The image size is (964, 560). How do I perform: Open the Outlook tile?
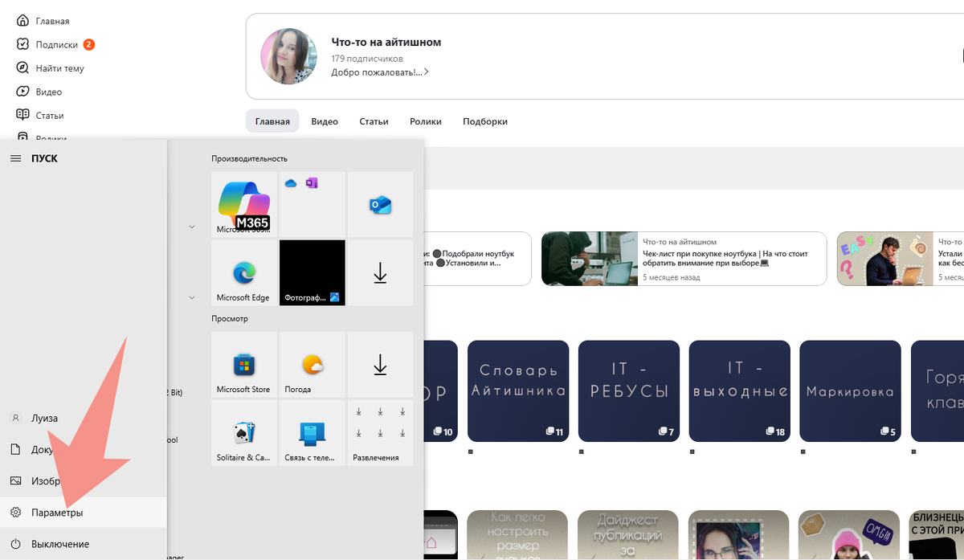tap(380, 204)
